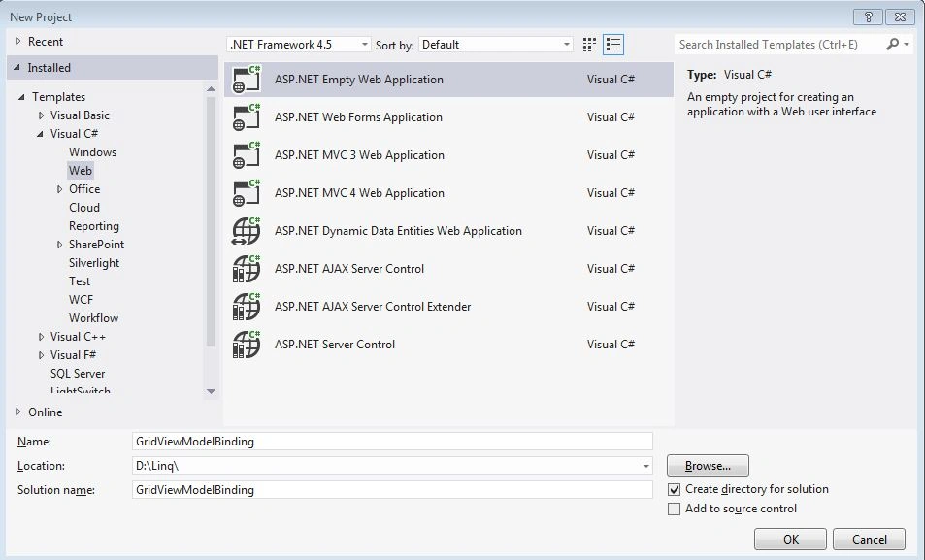Screen dimensions: 925x560
Task: Enable Add to source control checkbox
Action: coord(675,509)
